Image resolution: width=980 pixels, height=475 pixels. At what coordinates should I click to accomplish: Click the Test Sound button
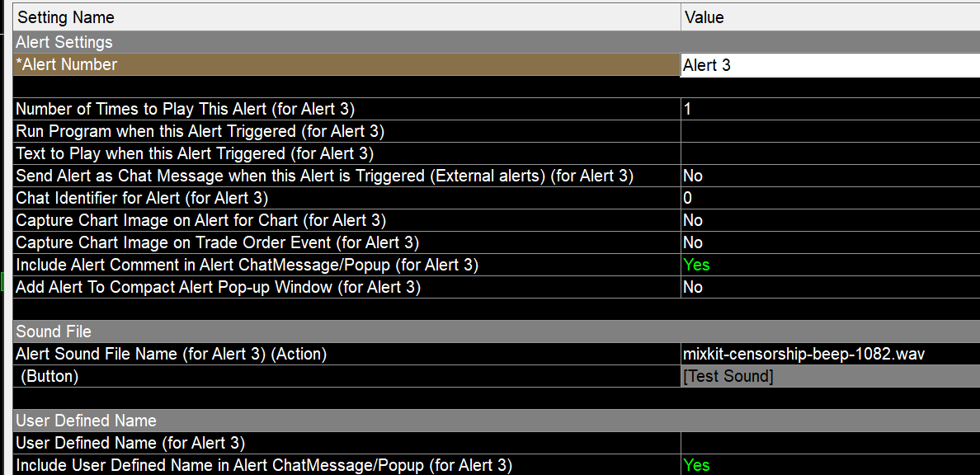[x=830, y=377]
